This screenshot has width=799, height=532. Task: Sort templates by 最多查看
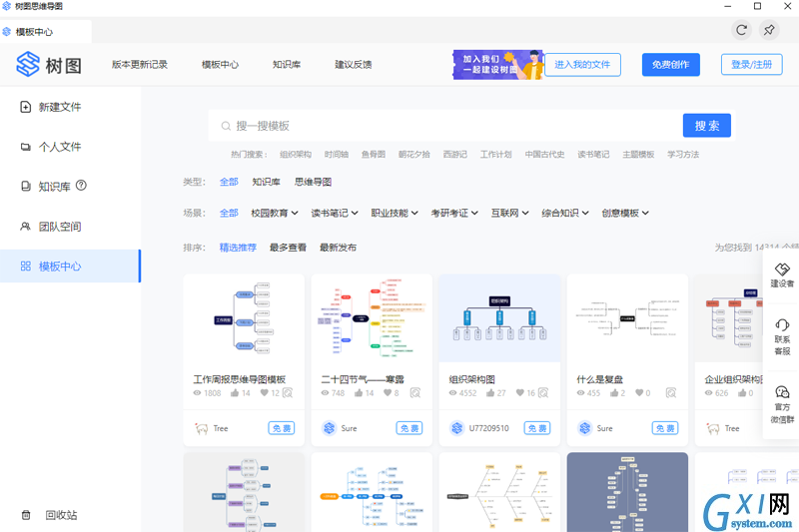pos(288,248)
